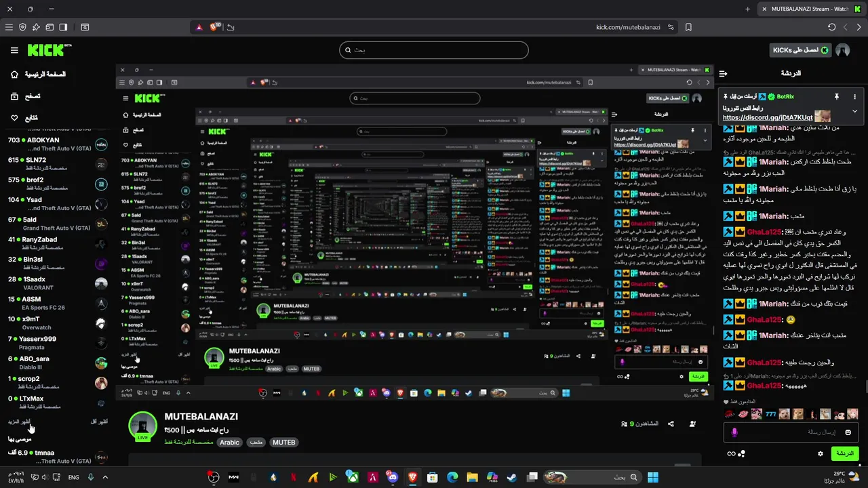Open SLN72 channel in sidebar
The width and height of the screenshot is (868, 488).
[58, 164]
